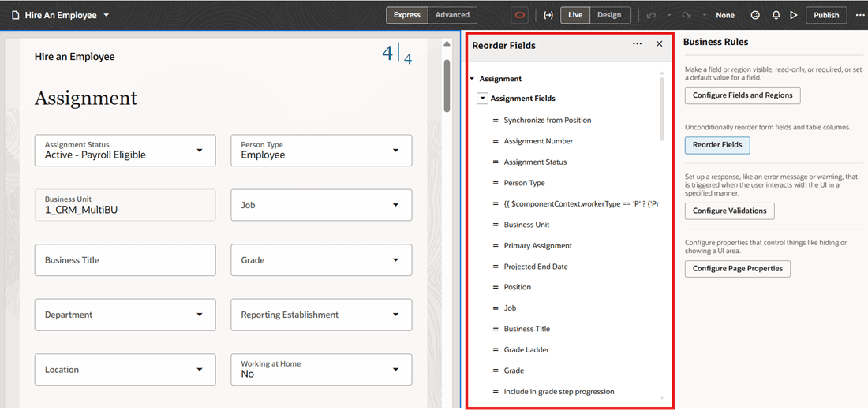Open the notifications bell icon

pyautogui.click(x=776, y=15)
